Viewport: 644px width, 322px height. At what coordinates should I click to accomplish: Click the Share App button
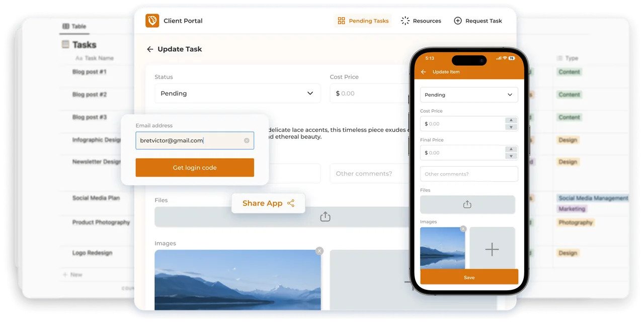268,203
